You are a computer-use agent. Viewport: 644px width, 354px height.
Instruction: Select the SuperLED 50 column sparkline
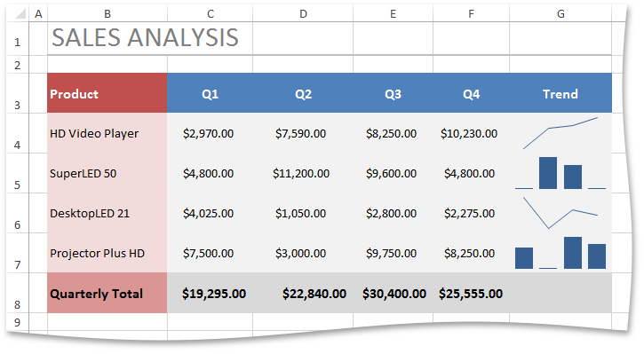pyautogui.click(x=561, y=173)
